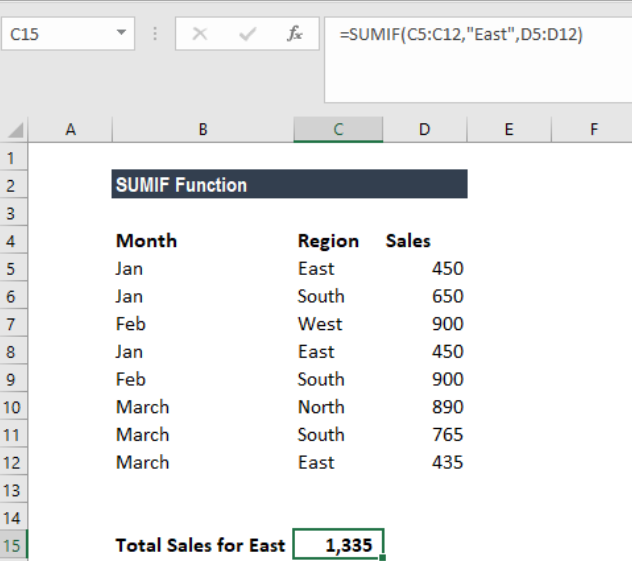Screen dimensions: 632x561
Task: Select column E header
Action: tap(509, 130)
